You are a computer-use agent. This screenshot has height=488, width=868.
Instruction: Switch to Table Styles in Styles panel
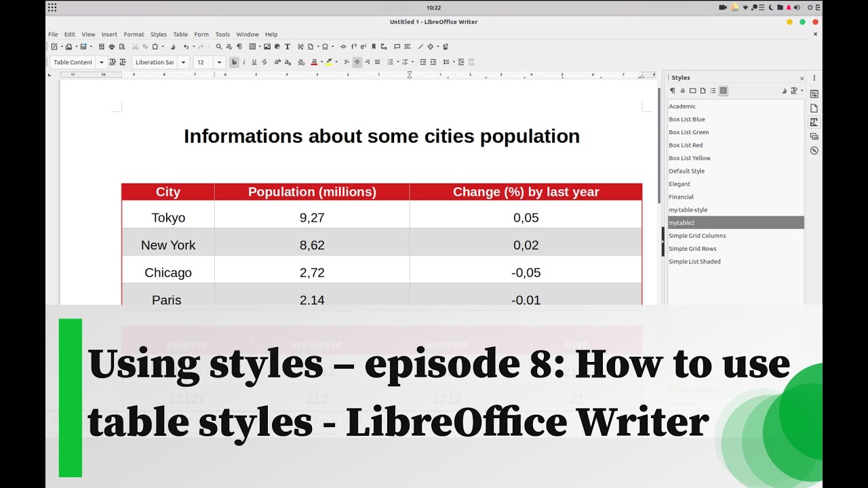click(723, 91)
